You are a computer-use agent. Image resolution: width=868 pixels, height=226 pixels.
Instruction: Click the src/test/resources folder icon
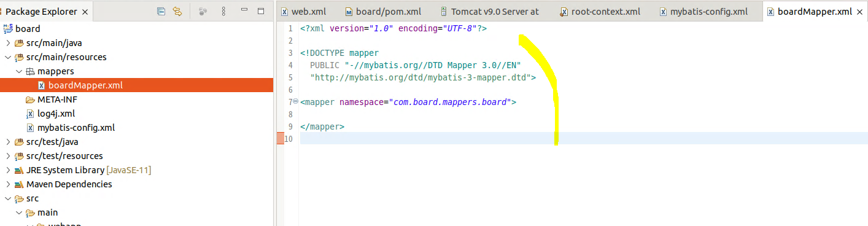pos(19,156)
